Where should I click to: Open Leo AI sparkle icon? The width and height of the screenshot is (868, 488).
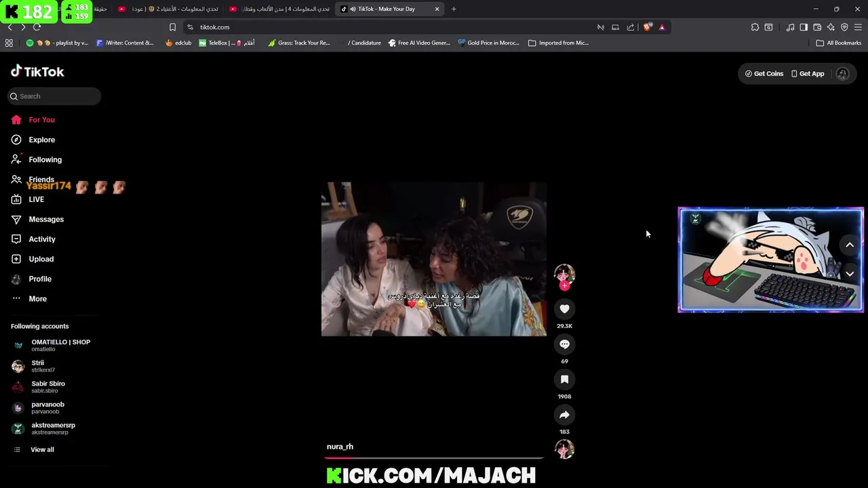831,27
